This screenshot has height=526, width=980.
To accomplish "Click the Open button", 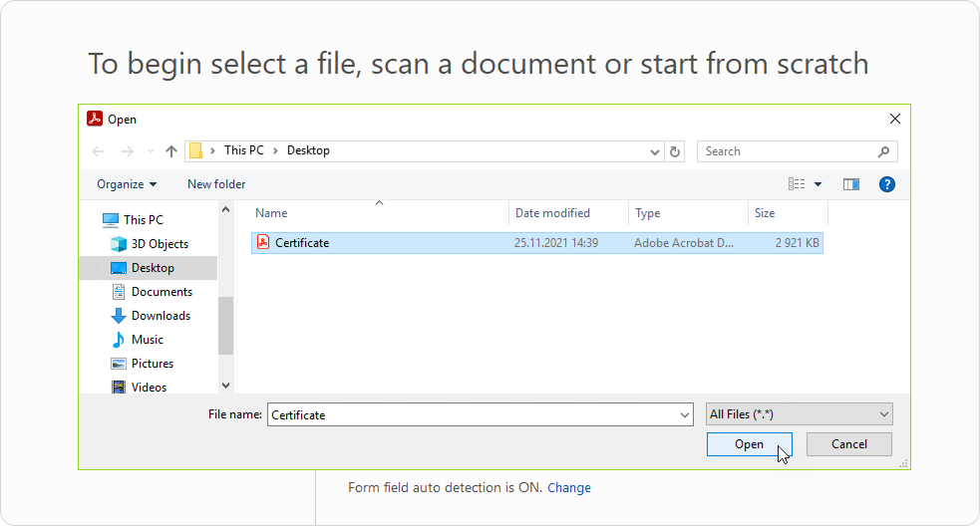I will tap(749, 444).
